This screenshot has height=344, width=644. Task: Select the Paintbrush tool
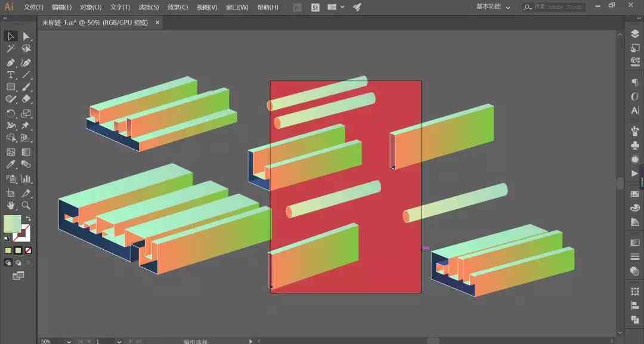pyautogui.click(x=26, y=87)
